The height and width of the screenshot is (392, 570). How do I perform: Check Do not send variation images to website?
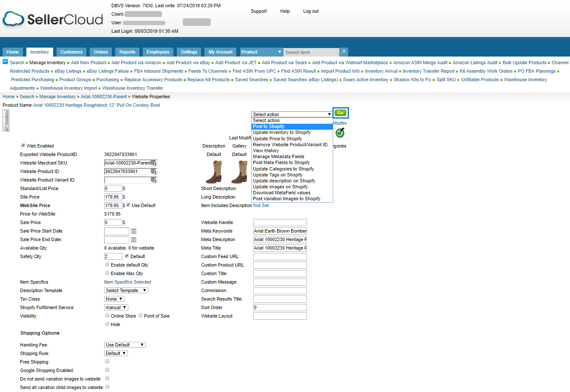click(107, 378)
